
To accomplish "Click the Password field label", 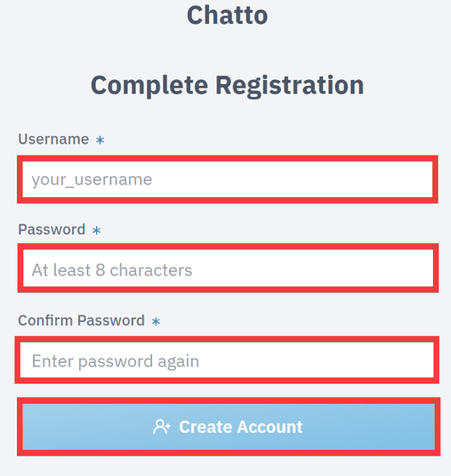I will tap(52, 229).
